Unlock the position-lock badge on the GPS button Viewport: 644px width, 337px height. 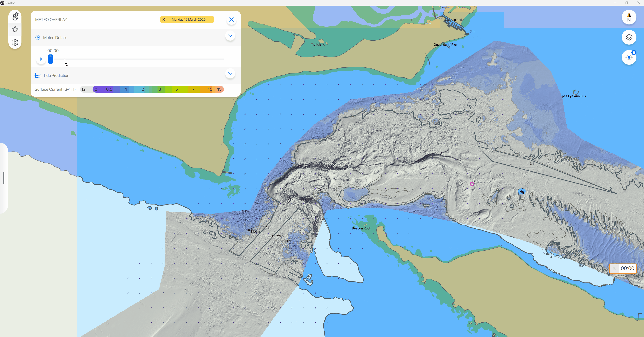tap(634, 52)
